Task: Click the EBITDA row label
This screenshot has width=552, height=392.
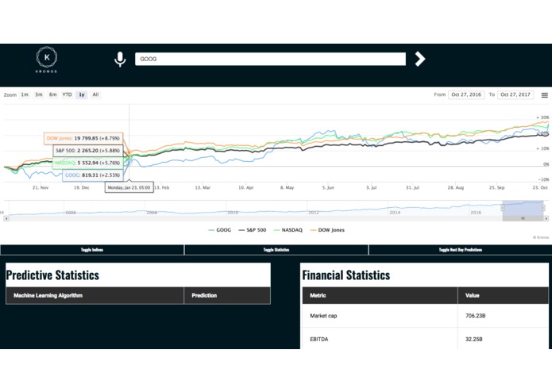Action: tap(319, 340)
